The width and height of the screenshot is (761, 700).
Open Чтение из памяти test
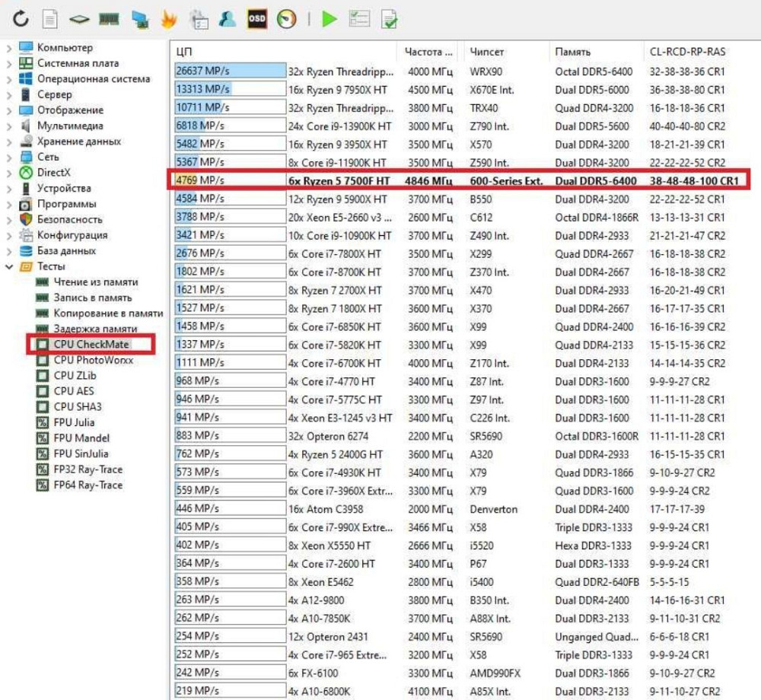(x=95, y=282)
